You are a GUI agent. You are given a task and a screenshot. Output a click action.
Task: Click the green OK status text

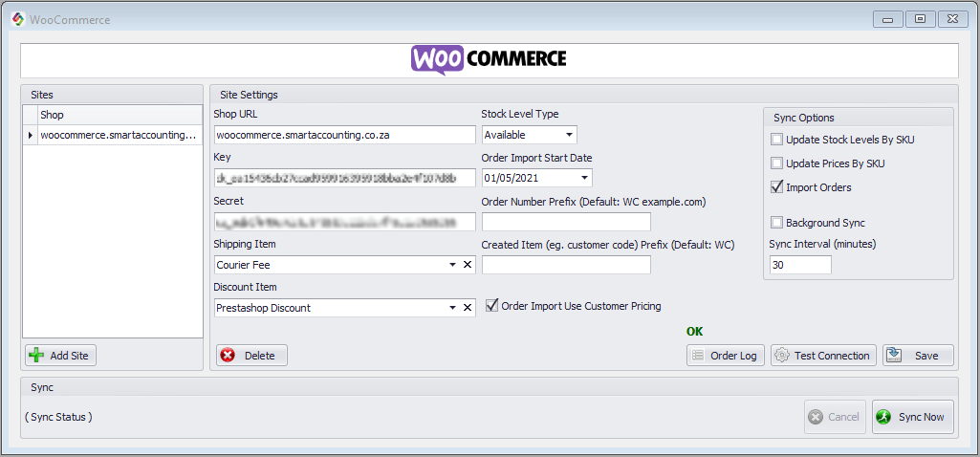[695, 332]
